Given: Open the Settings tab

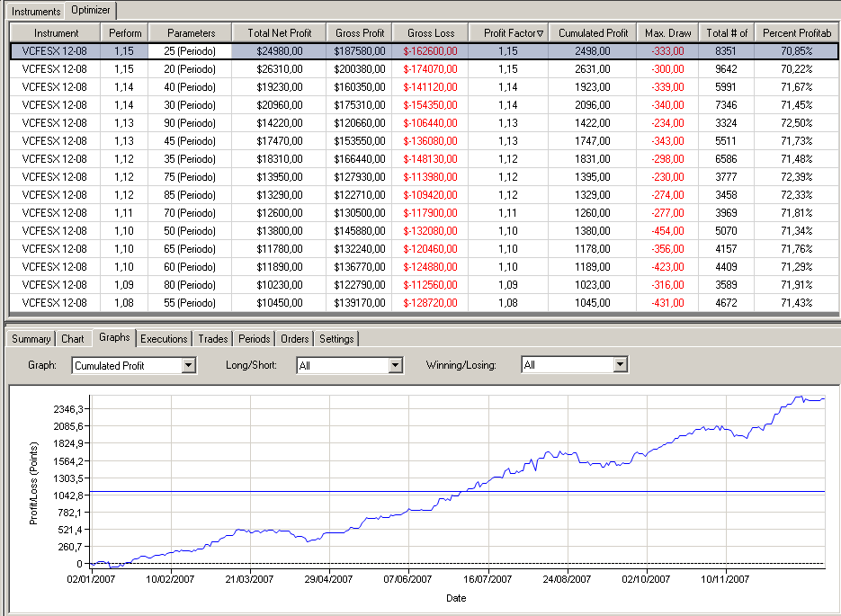Looking at the screenshot, I should click(x=336, y=339).
